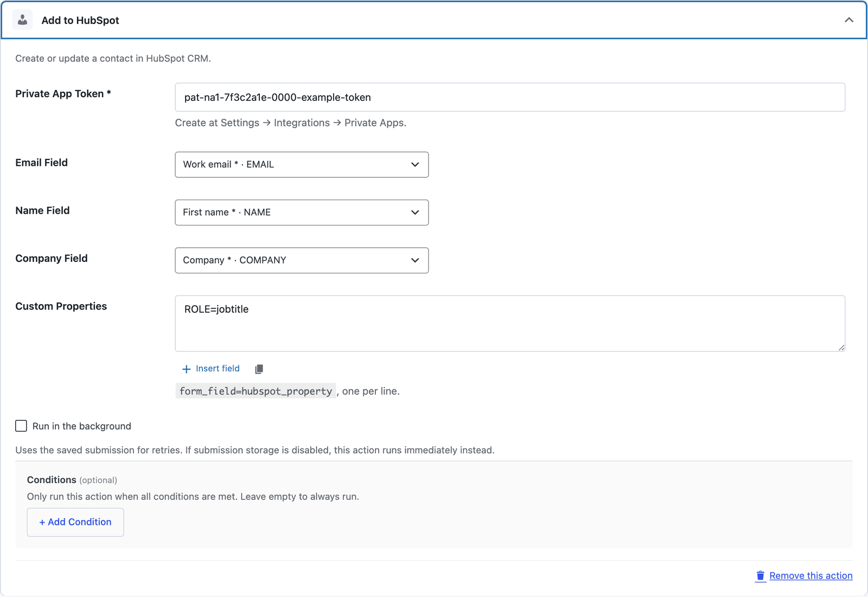Click the Private Apps help text
Screen dimensions: 868x597
290,123
